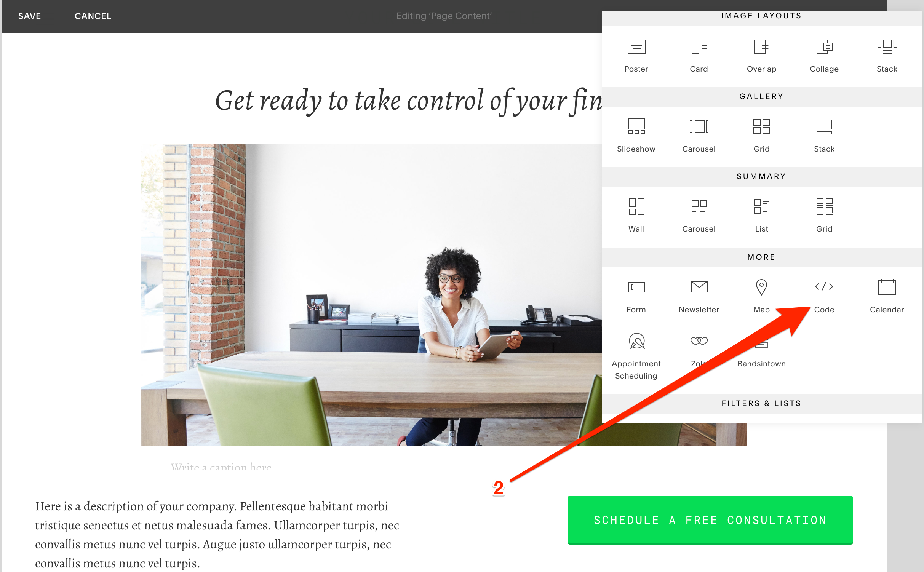Select the Calendar block type
Viewport: 924px width, 572px height.
click(887, 296)
